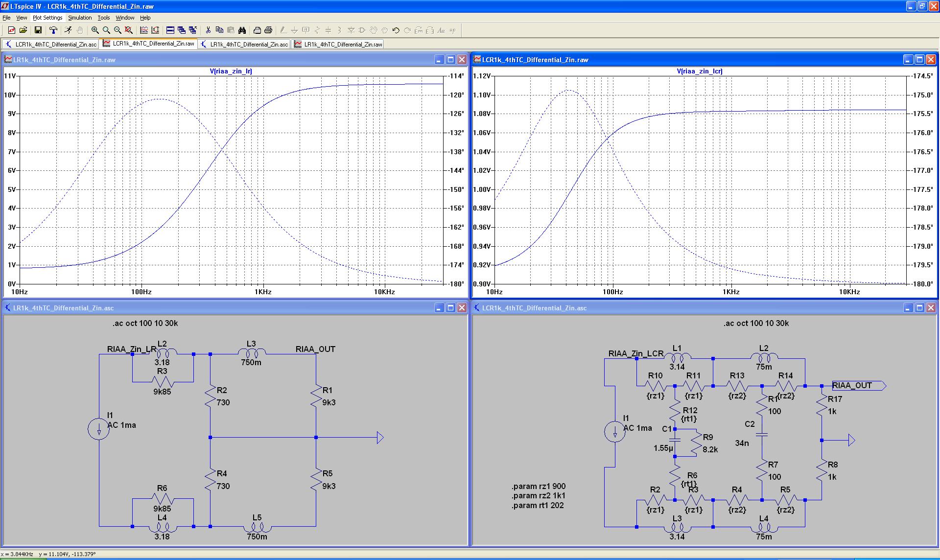This screenshot has height=560, width=940.
Task: Click the R9 8.2k resistor value
Action: click(x=710, y=449)
